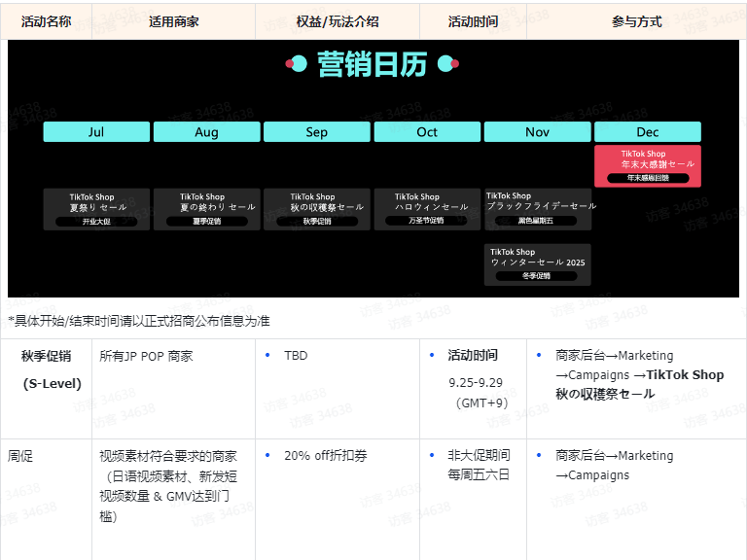747x560 pixels.
Task: Pick the Dec month block
Action: [648, 132]
